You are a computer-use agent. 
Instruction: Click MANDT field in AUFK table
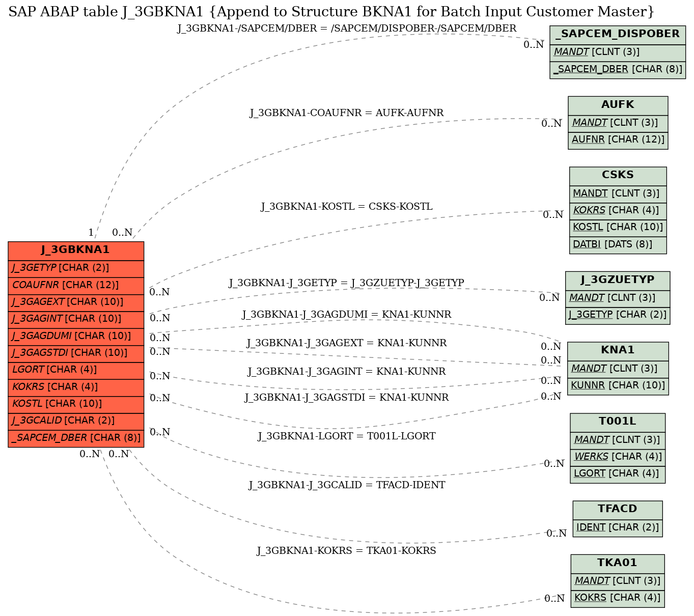tap(618, 123)
